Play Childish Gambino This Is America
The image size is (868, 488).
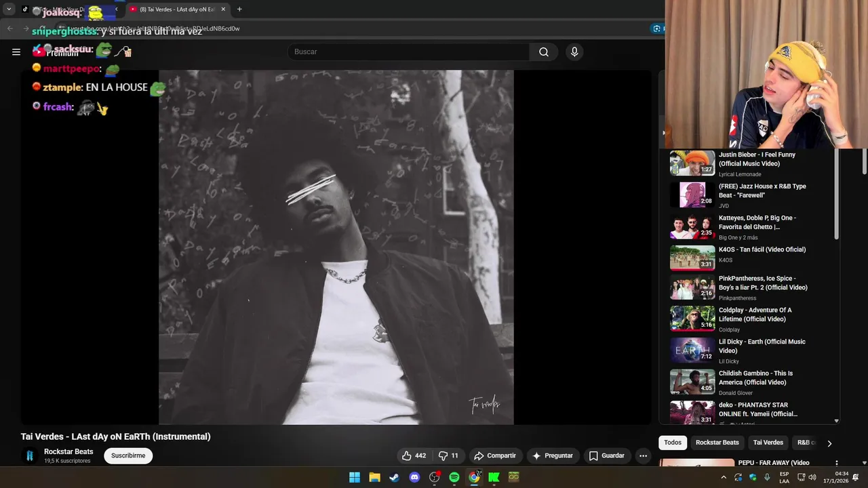tap(692, 382)
